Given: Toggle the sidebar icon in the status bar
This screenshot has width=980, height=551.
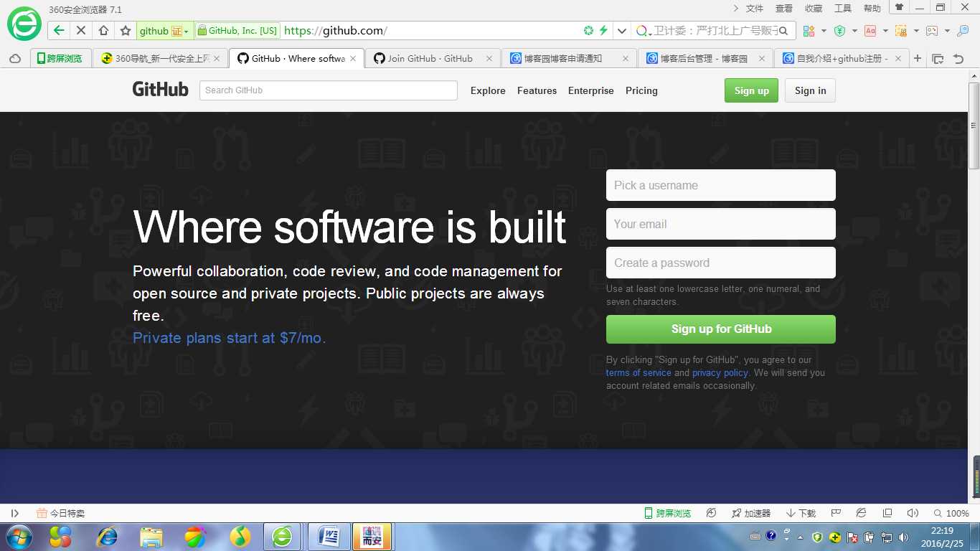Looking at the screenshot, I should pos(14,513).
